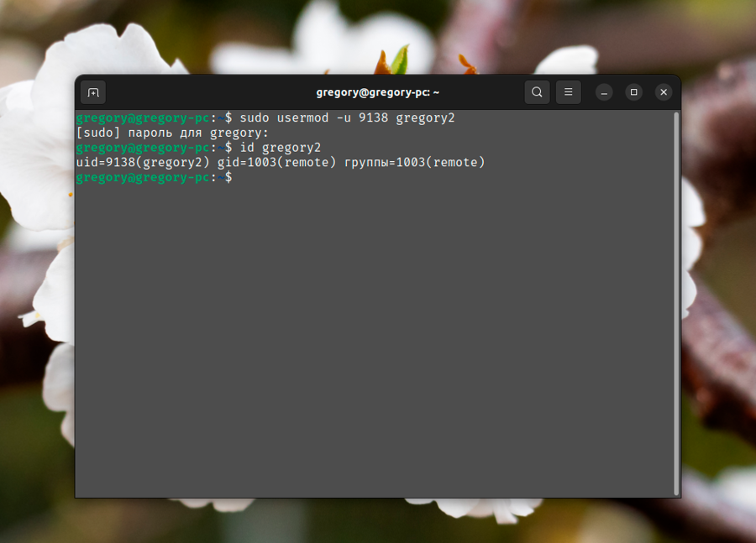Click the [sudo] password prompt line
This screenshot has height=543, width=756.
point(172,133)
